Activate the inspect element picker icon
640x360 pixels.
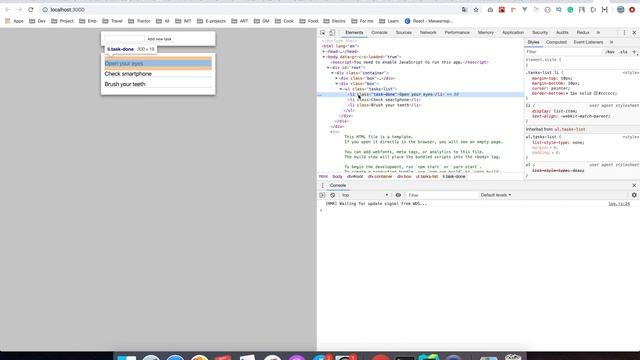coord(322,33)
